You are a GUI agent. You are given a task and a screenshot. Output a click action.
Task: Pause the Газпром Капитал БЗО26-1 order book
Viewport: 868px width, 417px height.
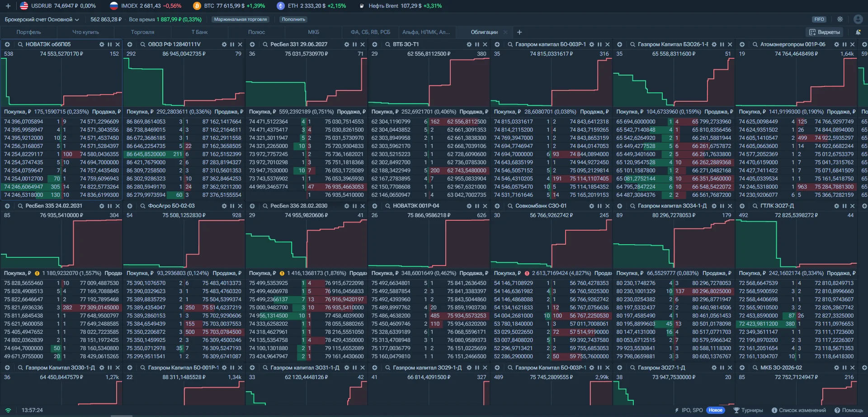(x=722, y=44)
